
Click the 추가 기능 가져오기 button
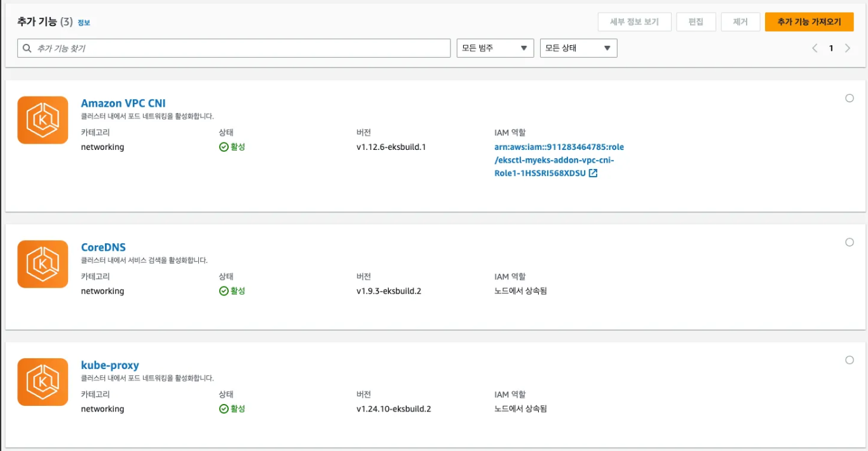pos(809,22)
